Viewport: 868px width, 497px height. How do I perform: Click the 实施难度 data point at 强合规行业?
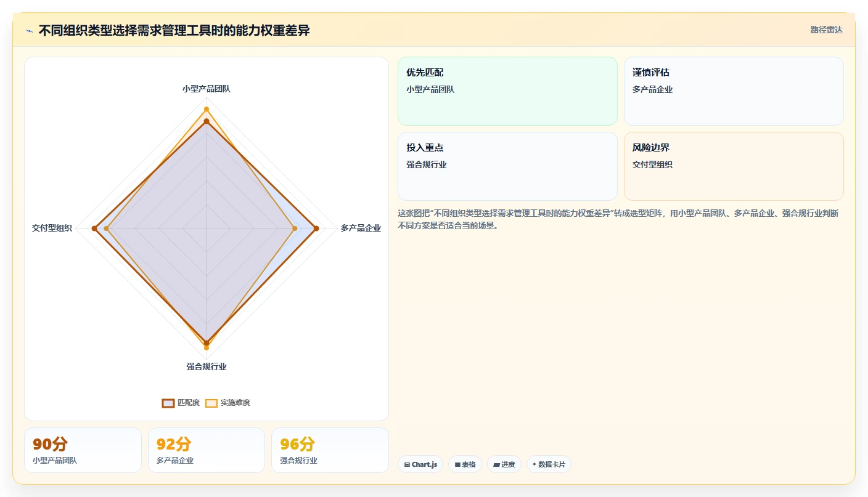click(x=207, y=348)
